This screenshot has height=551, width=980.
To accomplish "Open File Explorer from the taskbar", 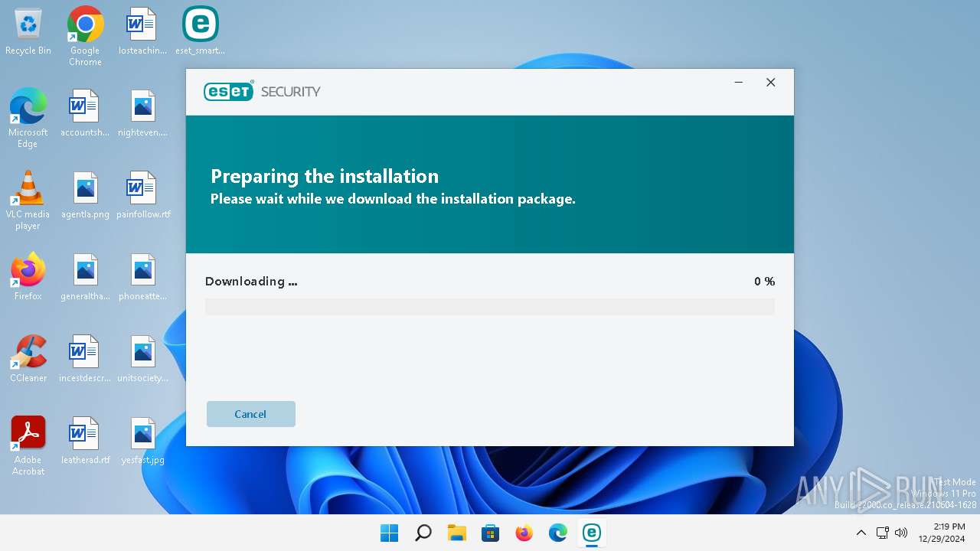I will coord(457,533).
